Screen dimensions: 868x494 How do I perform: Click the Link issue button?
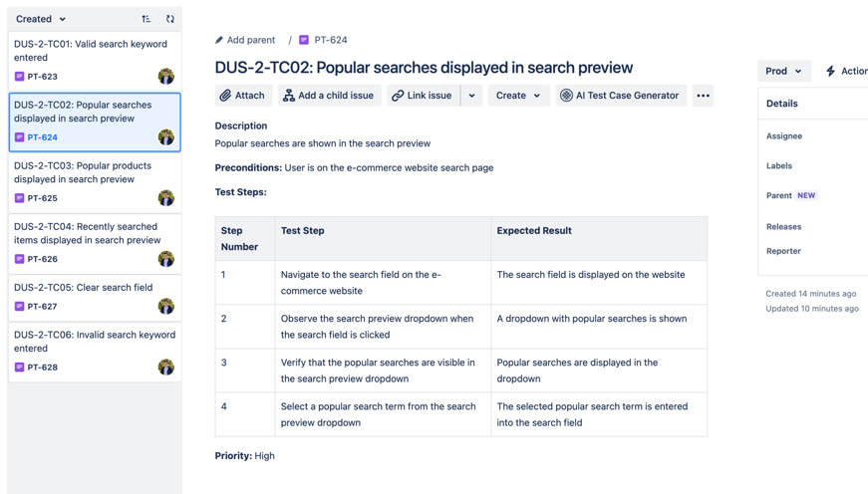422,96
